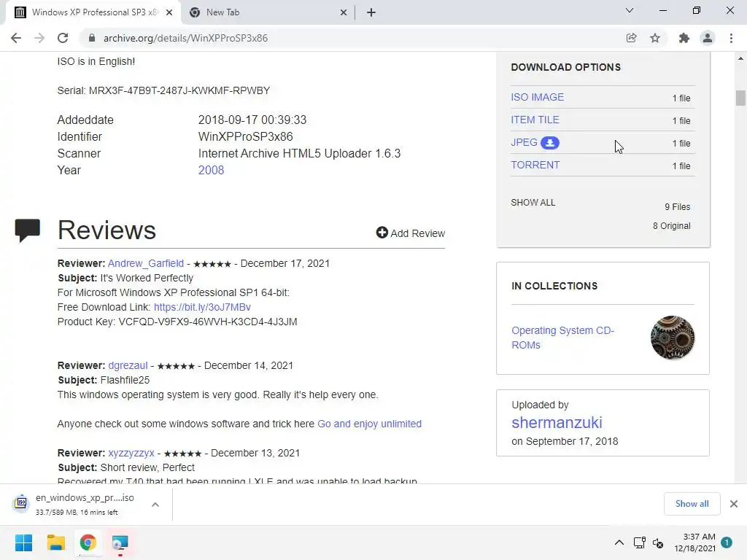The height and width of the screenshot is (560, 747).
Task: Expand the en_windows_xp download options chevron
Action: pos(155,505)
